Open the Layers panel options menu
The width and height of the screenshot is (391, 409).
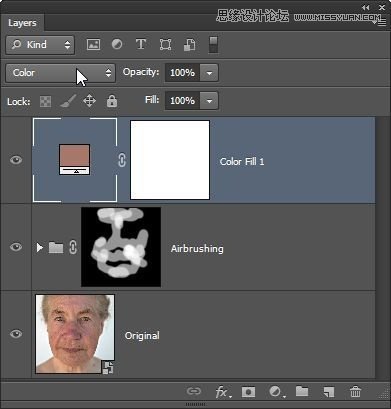pos(381,23)
